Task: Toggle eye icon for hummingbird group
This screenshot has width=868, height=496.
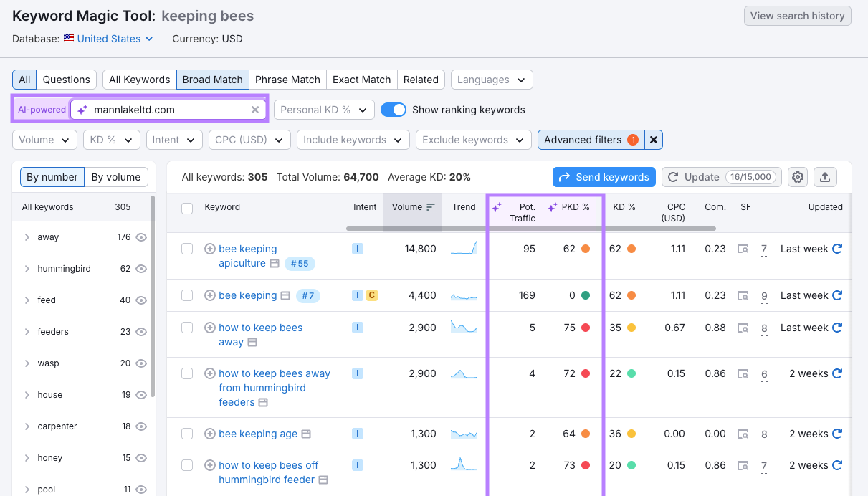Action: (141, 269)
